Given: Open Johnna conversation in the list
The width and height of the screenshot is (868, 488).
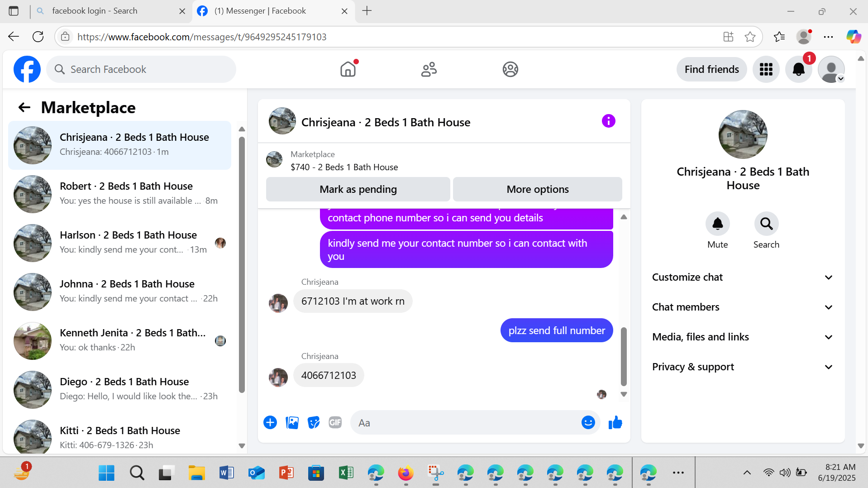Looking at the screenshot, I should coord(119,292).
